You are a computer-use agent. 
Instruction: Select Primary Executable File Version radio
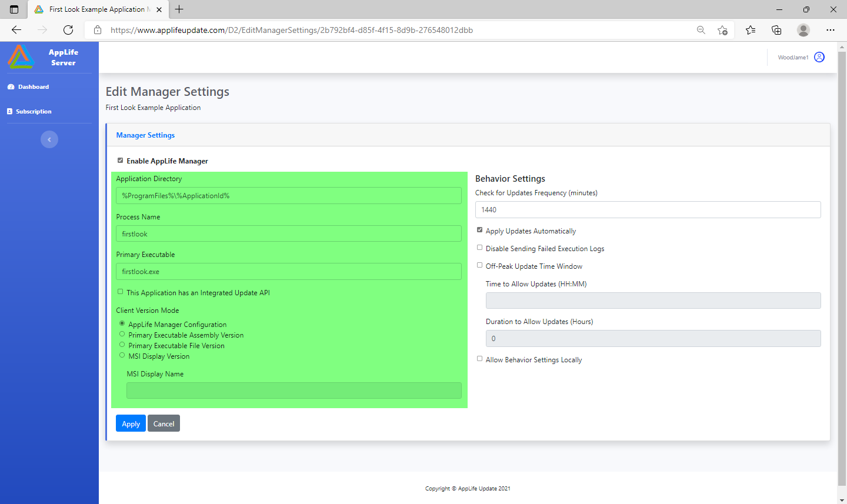click(122, 345)
